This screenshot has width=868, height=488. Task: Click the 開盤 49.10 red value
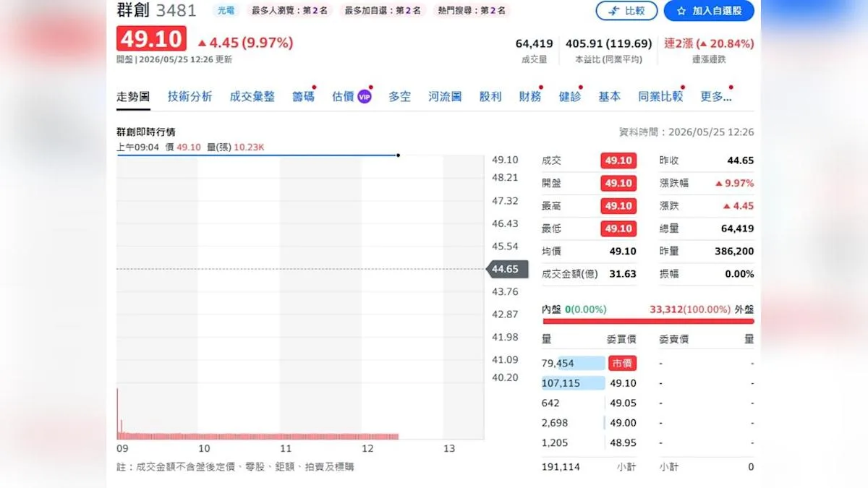tap(618, 183)
